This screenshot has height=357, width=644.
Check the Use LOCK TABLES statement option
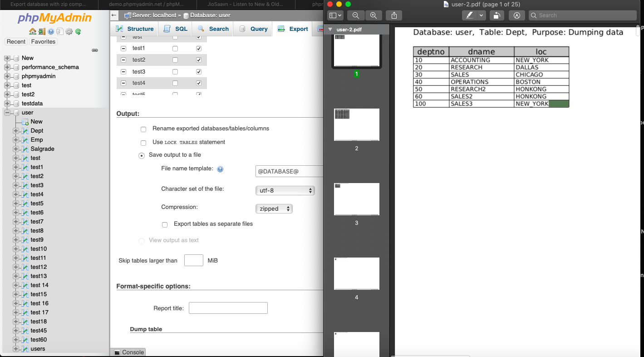tap(143, 143)
